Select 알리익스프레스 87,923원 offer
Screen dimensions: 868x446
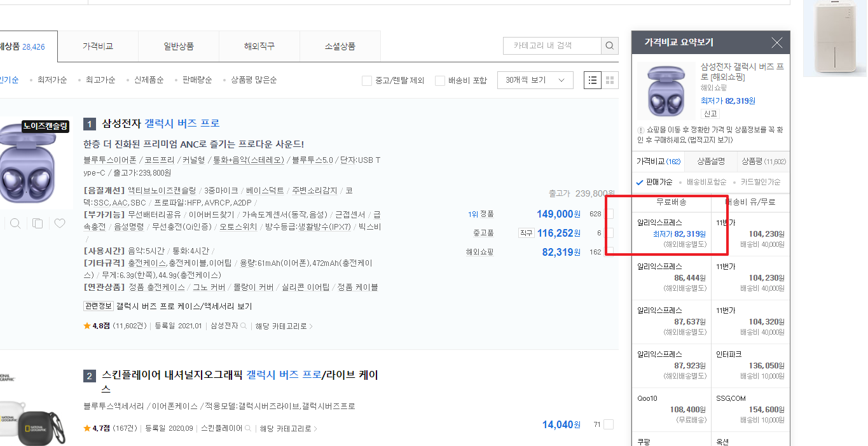(672, 366)
